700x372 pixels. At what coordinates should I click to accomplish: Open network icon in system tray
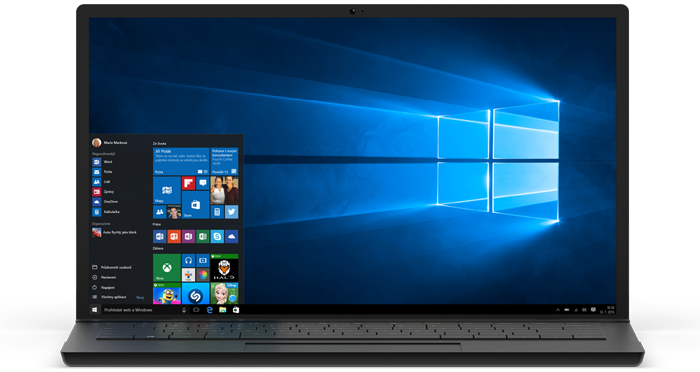575,309
